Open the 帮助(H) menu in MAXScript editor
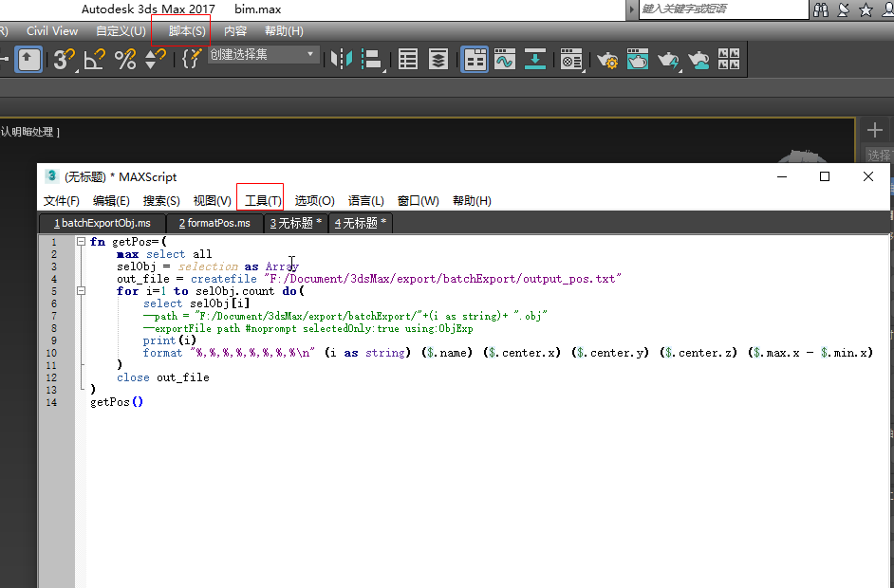 click(472, 200)
